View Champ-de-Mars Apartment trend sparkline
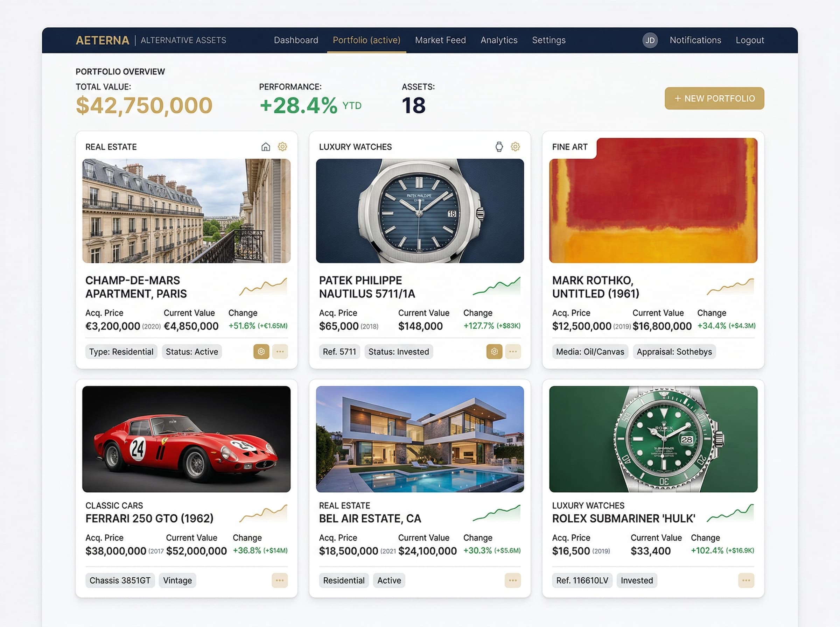 [263, 287]
